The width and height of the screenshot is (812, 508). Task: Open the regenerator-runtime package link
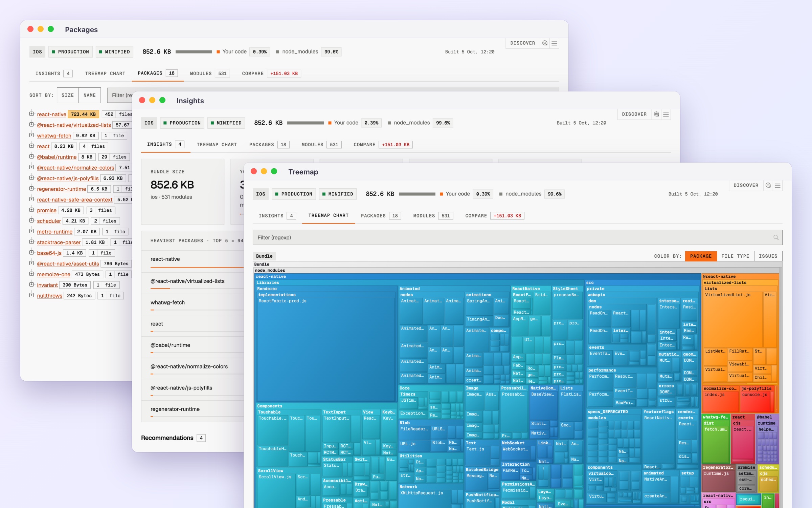point(61,189)
